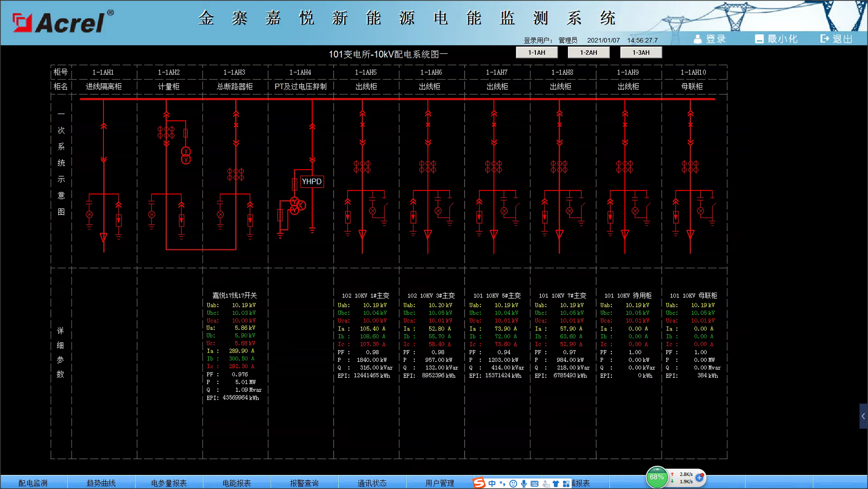Click the microphone icon in input toolbar
This screenshot has height=489, width=868.
coord(524,483)
